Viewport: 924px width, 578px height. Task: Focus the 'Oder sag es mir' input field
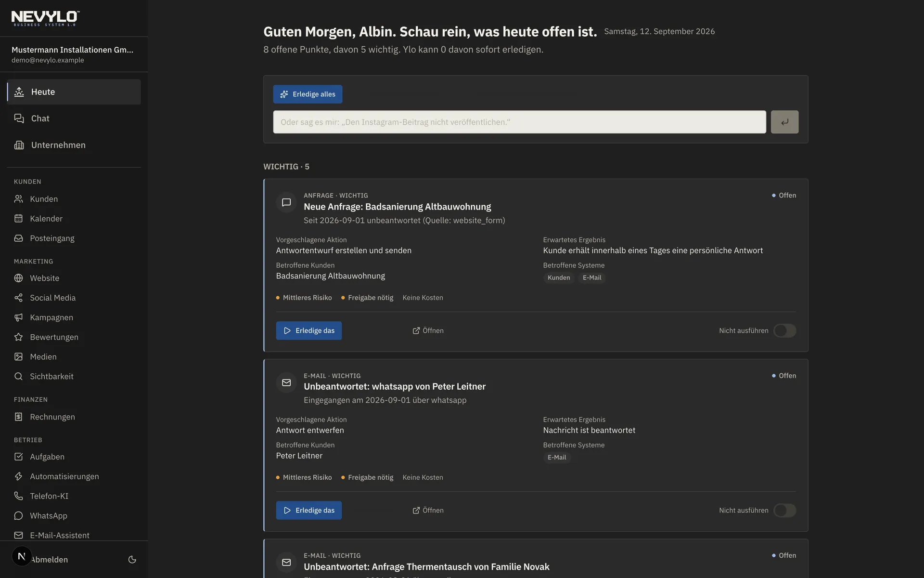(519, 122)
